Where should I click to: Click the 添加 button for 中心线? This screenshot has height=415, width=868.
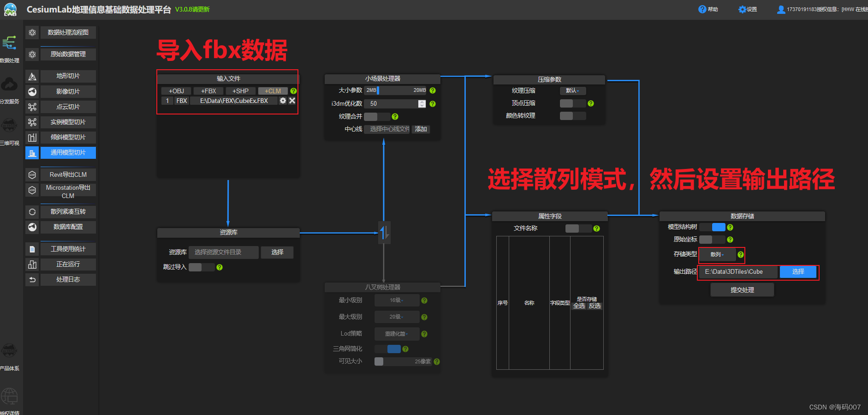(x=421, y=129)
